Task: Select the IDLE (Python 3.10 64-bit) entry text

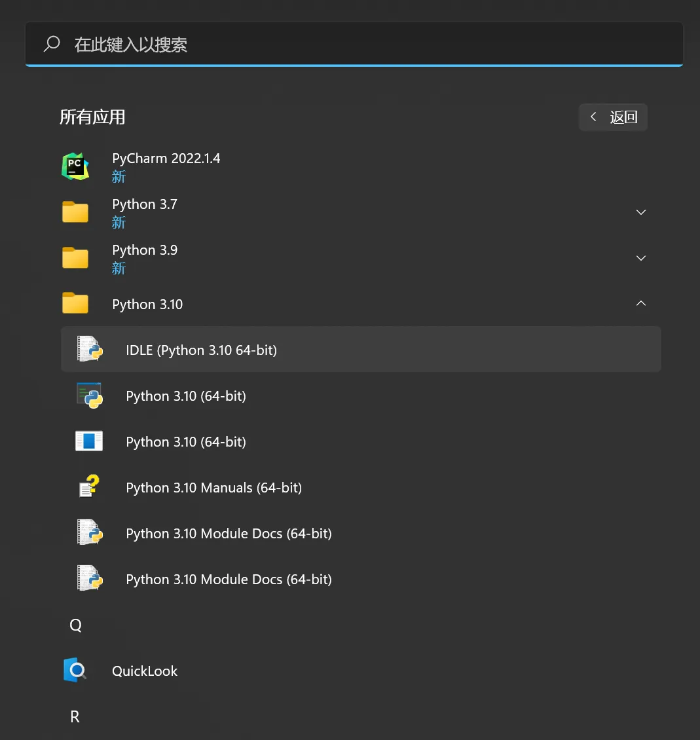Action: (201, 350)
